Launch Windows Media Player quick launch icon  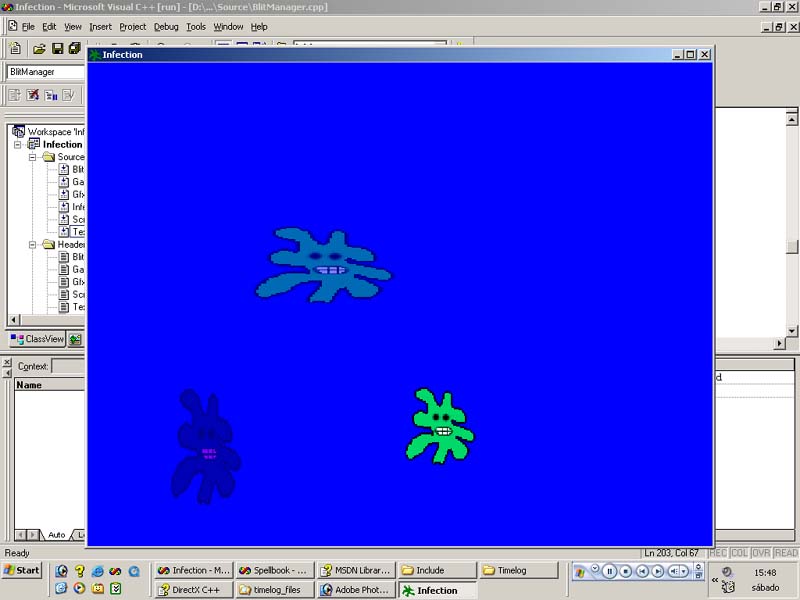click(x=79, y=588)
